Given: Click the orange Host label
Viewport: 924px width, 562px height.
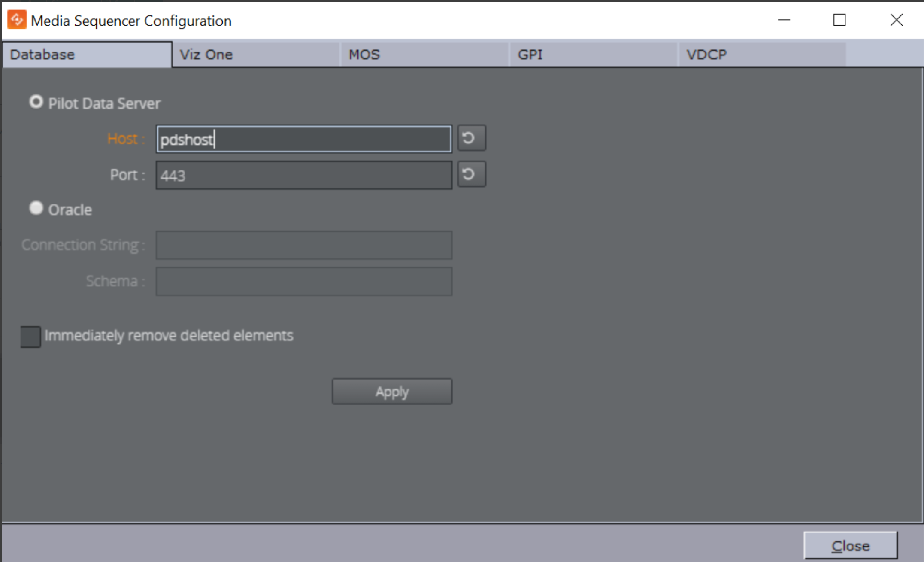Looking at the screenshot, I should (126, 139).
